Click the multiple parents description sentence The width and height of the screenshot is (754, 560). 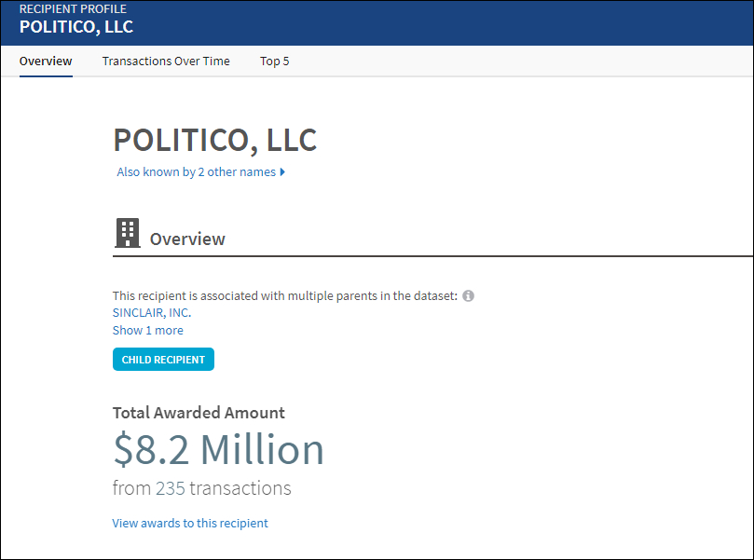click(285, 296)
